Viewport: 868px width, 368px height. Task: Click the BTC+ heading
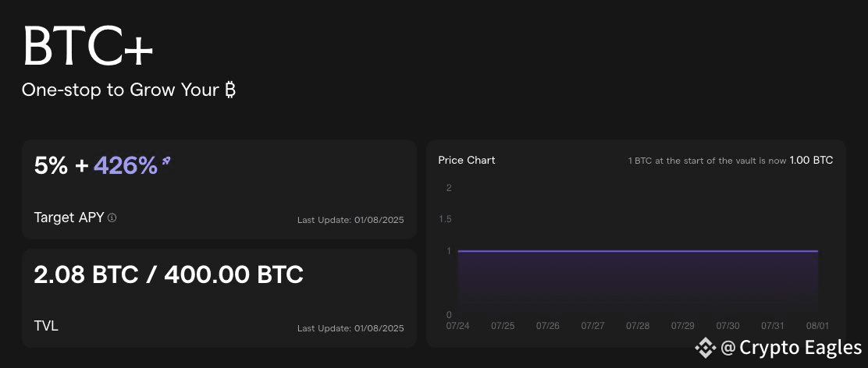[87, 45]
